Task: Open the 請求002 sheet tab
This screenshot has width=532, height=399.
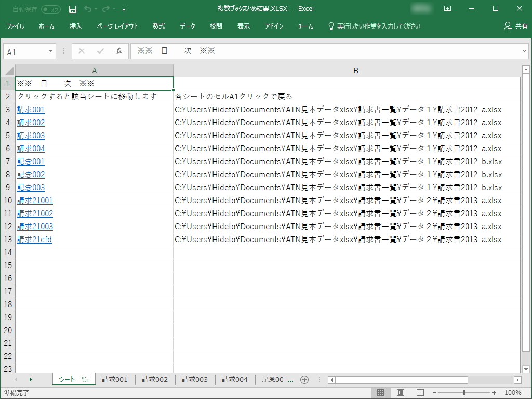Action: [154, 380]
